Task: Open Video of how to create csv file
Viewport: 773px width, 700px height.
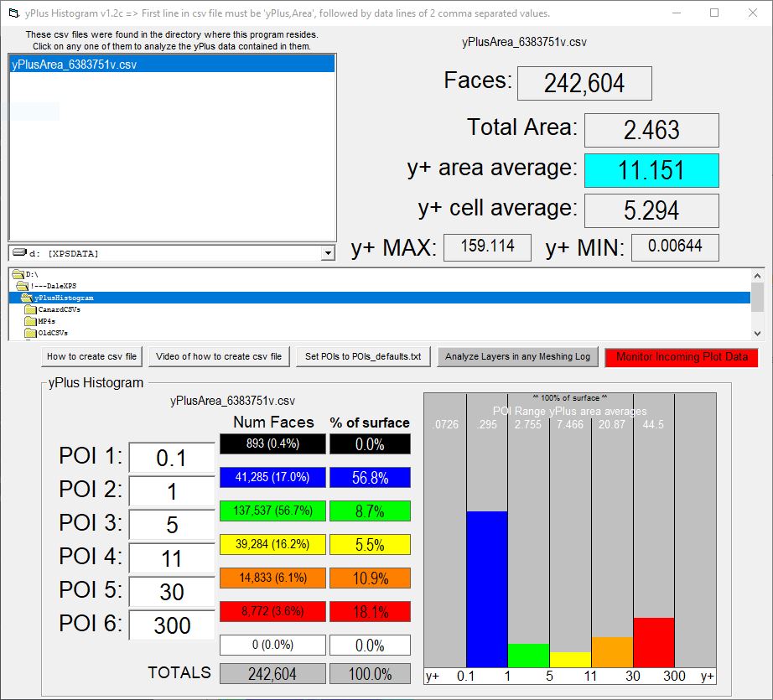Action: (220, 356)
